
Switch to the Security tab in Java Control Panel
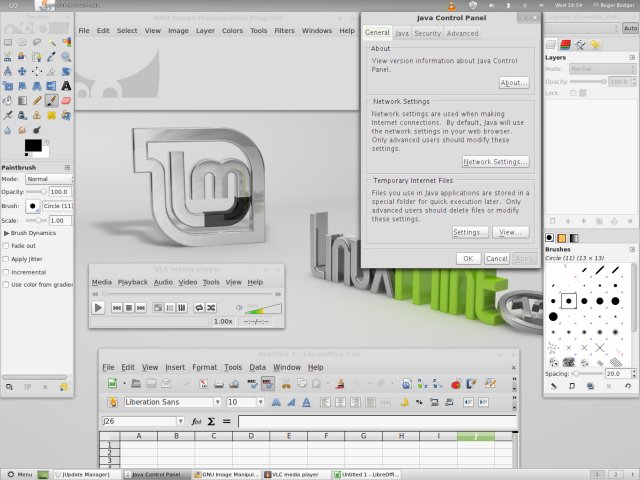(x=427, y=33)
